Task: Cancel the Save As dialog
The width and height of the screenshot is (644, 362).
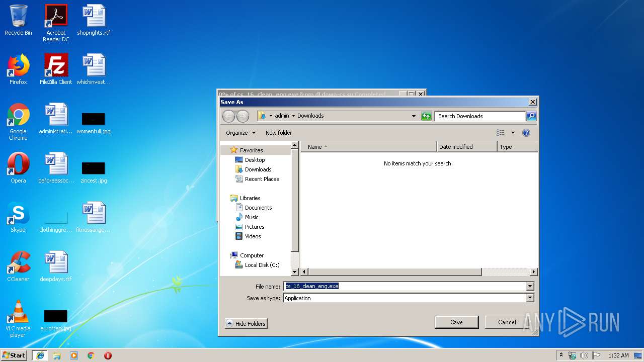Action: (507, 322)
